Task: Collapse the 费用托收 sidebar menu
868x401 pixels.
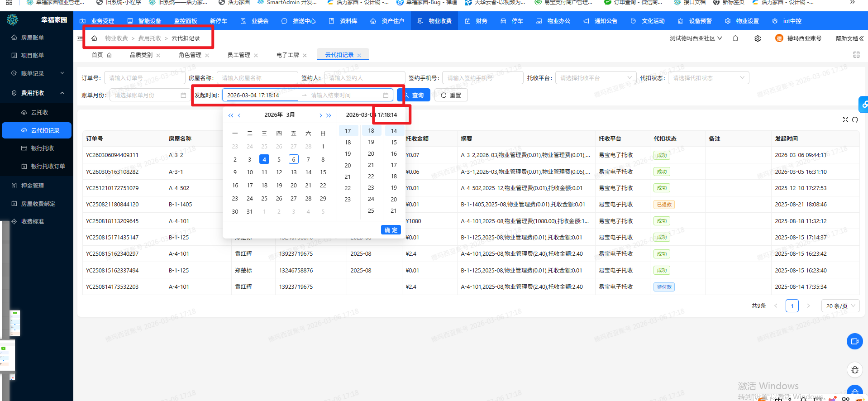Action: tap(62, 93)
